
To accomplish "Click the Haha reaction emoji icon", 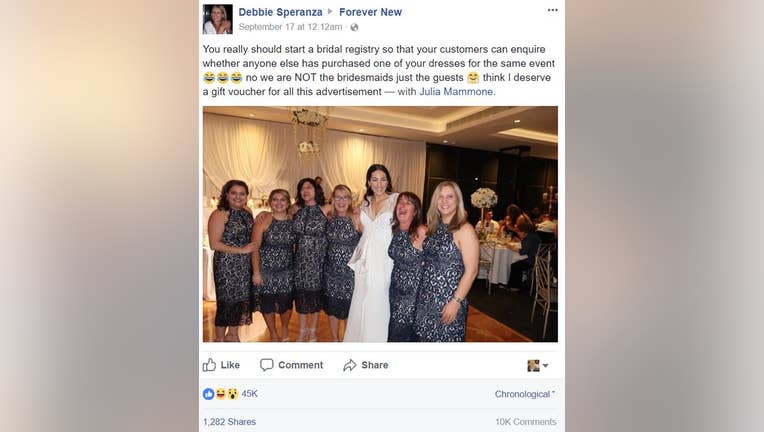I will pos(221,394).
